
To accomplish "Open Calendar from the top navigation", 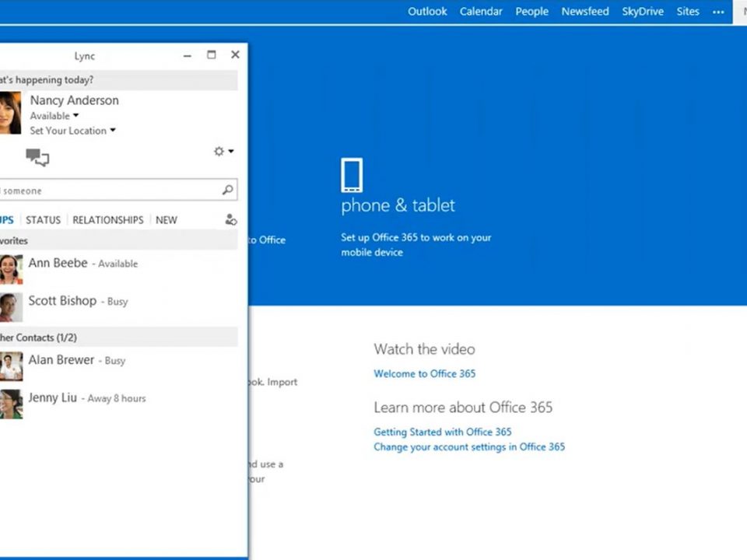I will pyautogui.click(x=481, y=12).
